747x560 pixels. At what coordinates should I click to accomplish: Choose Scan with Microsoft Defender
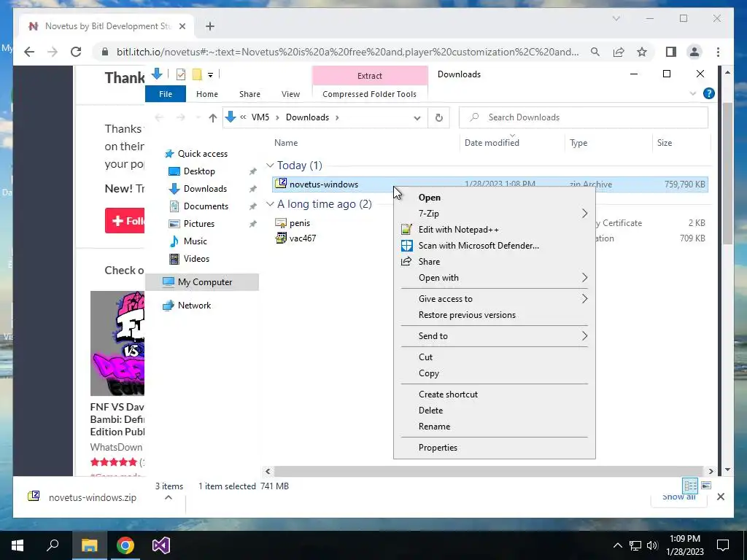coord(495,246)
